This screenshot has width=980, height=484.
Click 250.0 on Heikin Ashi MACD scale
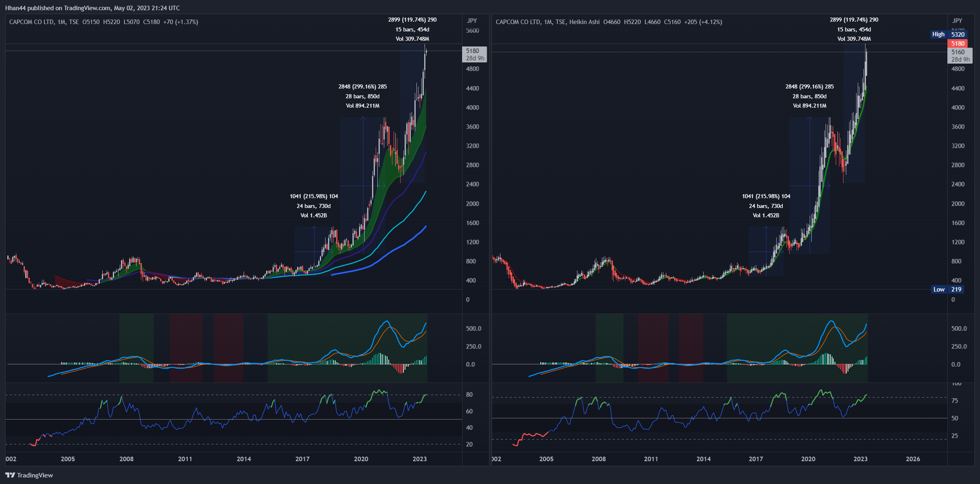[x=959, y=346]
